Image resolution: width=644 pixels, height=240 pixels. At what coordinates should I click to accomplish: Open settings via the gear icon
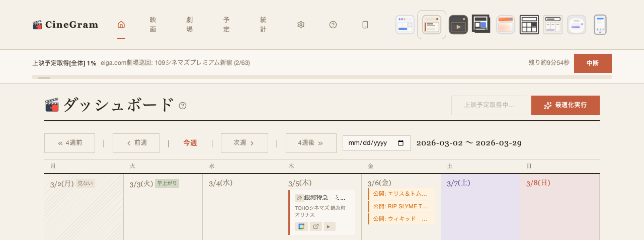(301, 25)
